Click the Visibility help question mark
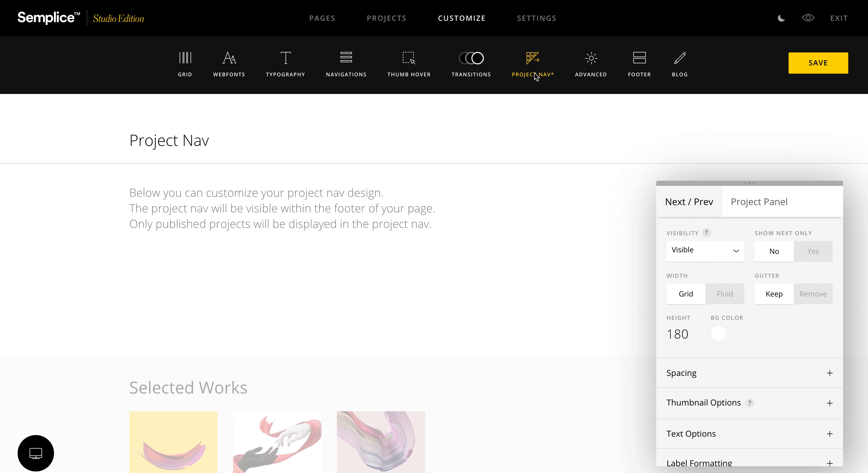Screen dimensions: 868x473 (706, 232)
